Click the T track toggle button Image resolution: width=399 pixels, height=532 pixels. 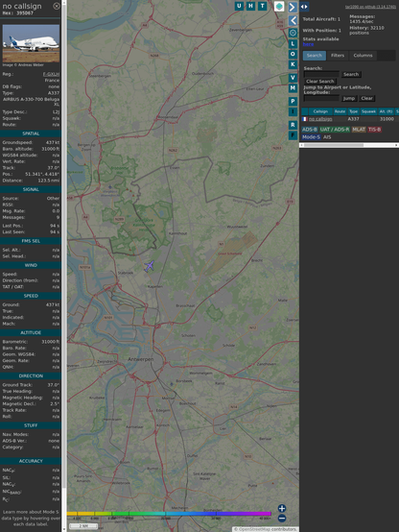[x=263, y=6]
